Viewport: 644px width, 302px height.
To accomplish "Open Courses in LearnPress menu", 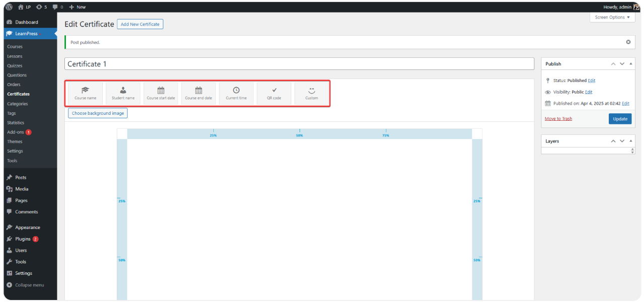I will [15, 47].
